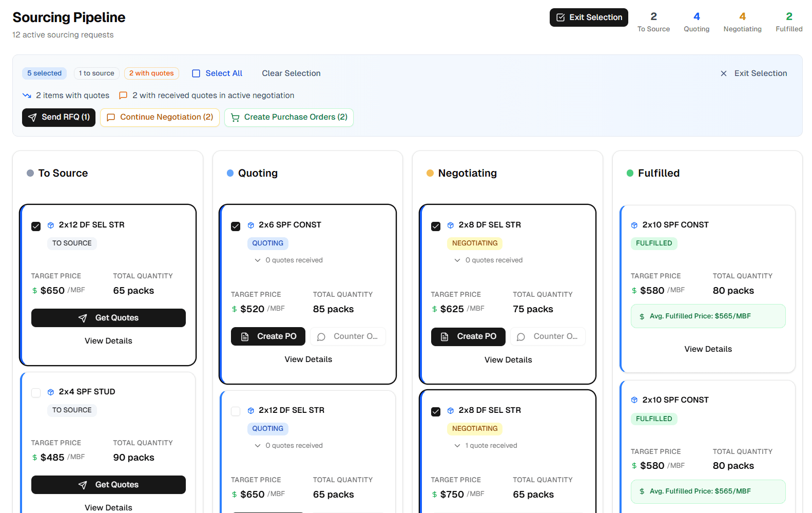812x513 pixels.
Task: Open the Negotiating count stat
Action: (x=742, y=22)
